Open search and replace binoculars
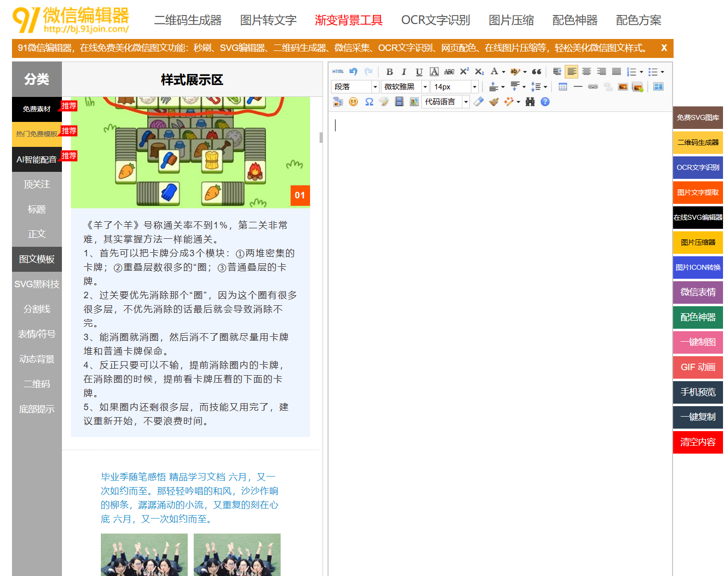 pos(530,101)
